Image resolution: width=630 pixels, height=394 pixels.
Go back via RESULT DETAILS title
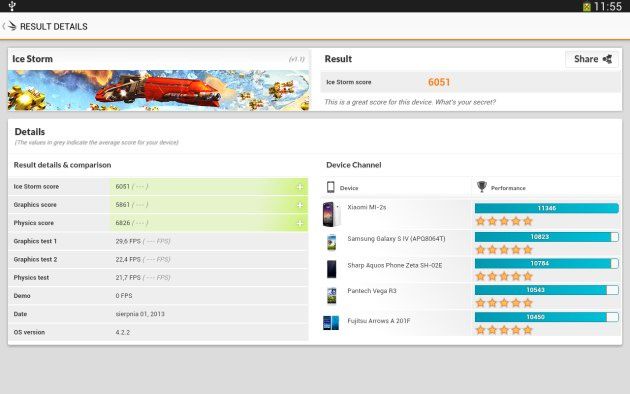[x=53, y=27]
